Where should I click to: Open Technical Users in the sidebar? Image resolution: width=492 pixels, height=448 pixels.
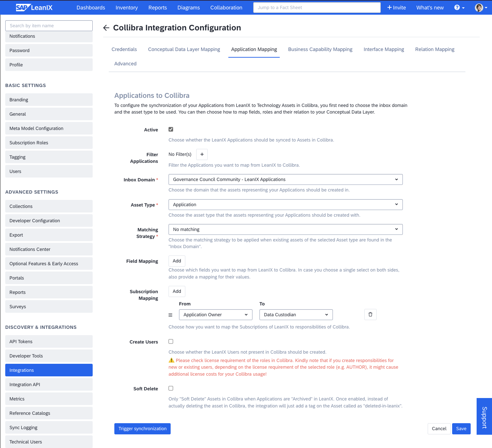(49, 442)
